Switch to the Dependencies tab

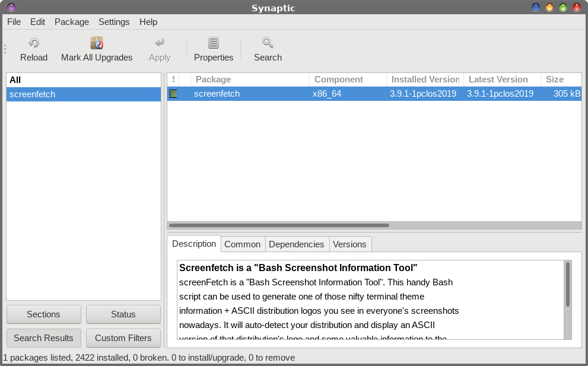pos(296,244)
